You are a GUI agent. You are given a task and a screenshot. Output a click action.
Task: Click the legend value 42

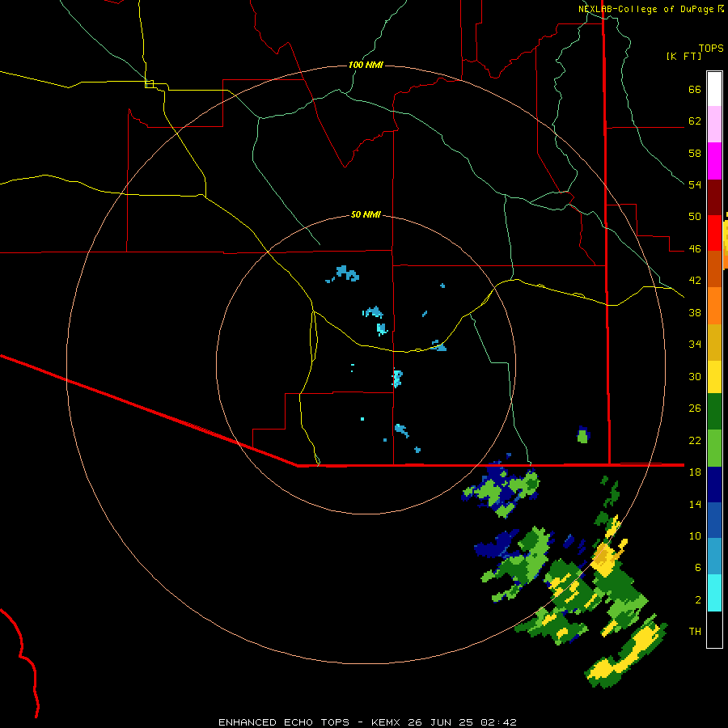695,281
